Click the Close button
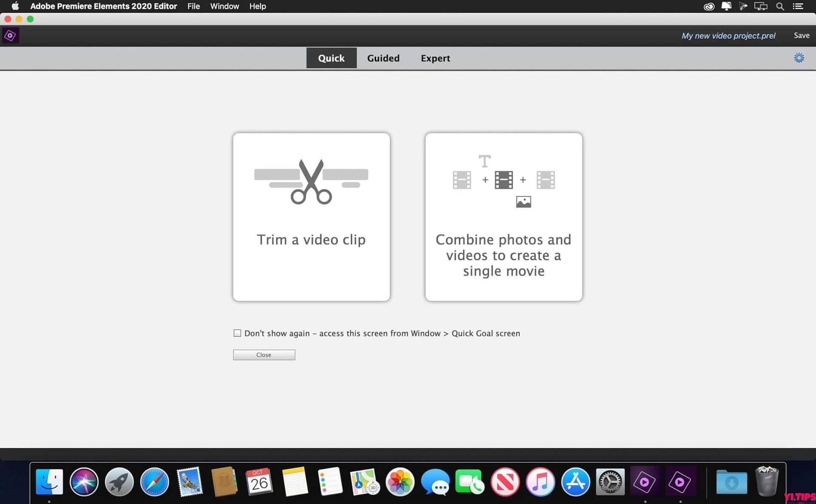 (x=263, y=354)
